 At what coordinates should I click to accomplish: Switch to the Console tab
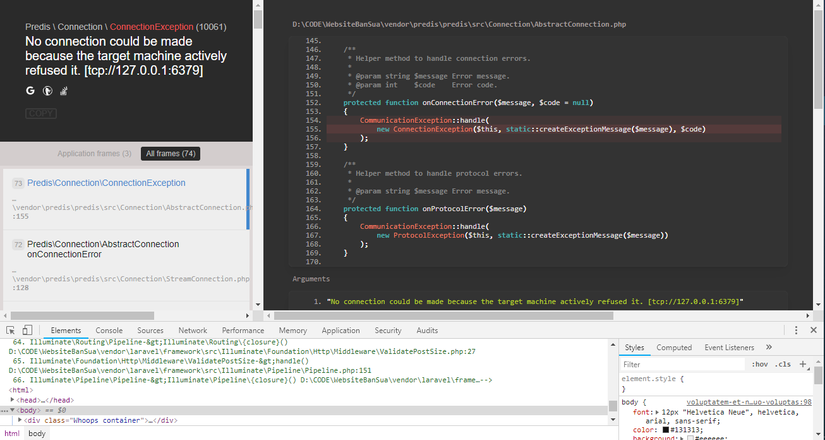[109, 330]
